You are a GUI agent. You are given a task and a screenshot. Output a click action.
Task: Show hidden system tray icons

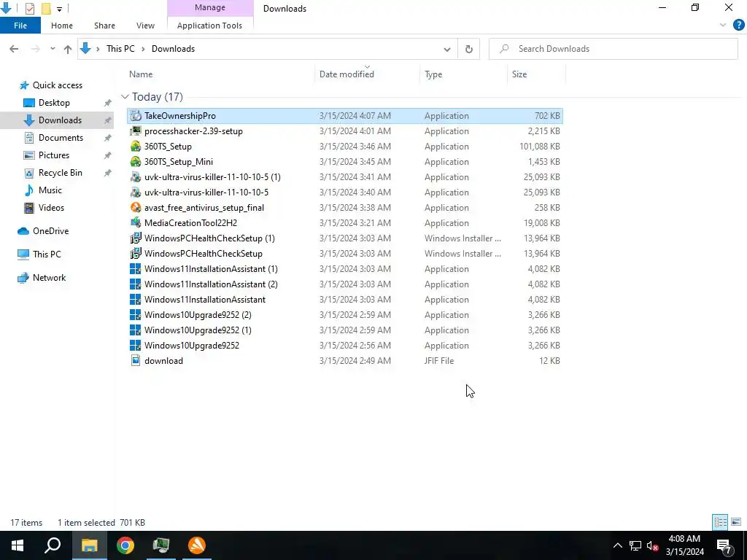[617, 545]
